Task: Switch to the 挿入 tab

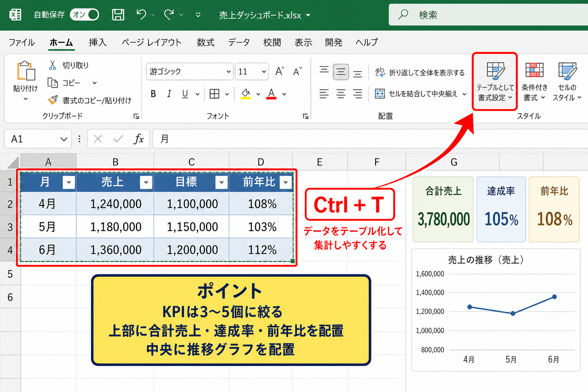Action: click(x=98, y=42)
